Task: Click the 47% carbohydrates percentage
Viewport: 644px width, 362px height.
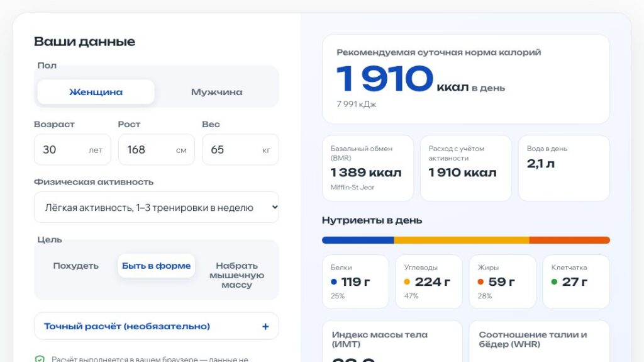Action: 411,296
